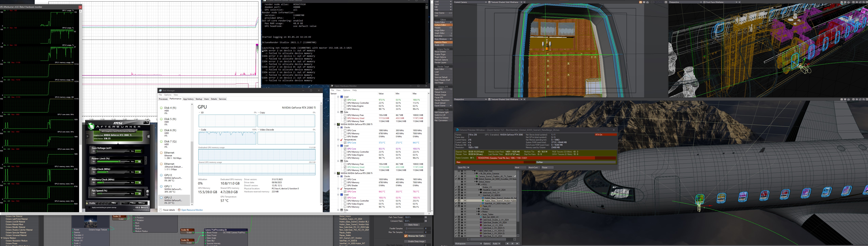Collapse the Seats_Tables tree group
868x246 pixels.
tap(477, 214)
